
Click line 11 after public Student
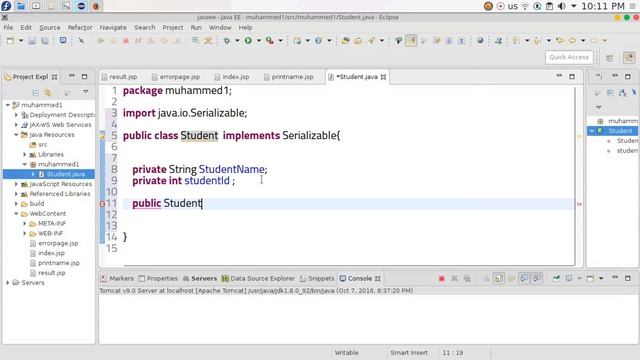point(202,203)
